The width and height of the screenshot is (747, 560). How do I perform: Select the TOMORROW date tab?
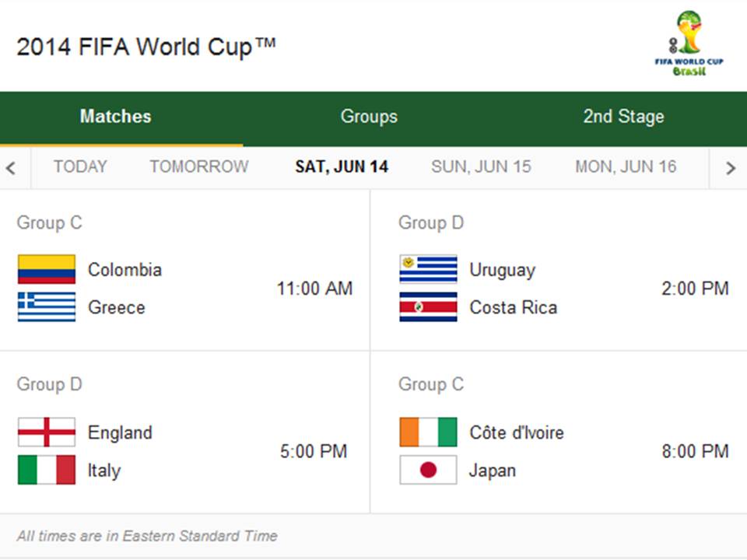click(198, 166)
